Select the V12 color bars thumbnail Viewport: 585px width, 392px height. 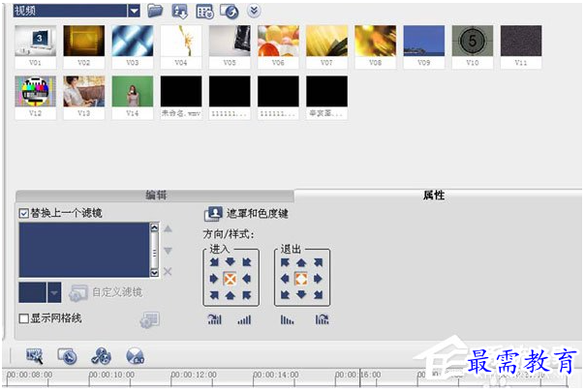tap(36, 91)
